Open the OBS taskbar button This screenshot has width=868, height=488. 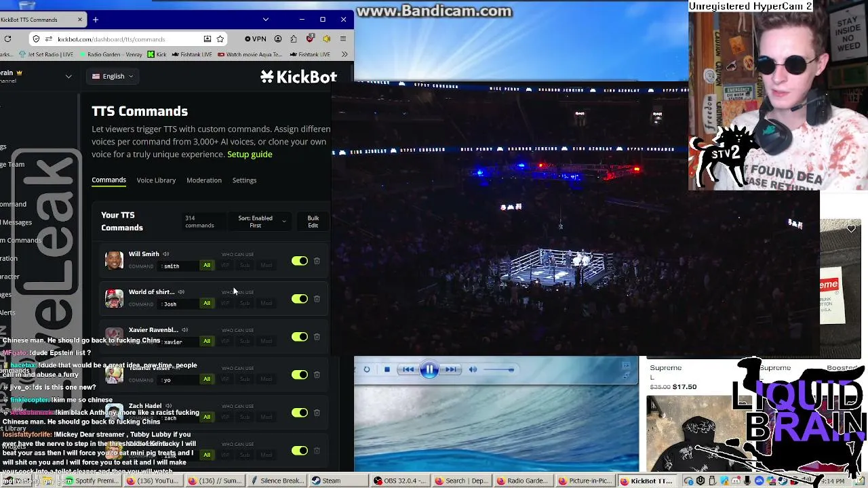400,481
